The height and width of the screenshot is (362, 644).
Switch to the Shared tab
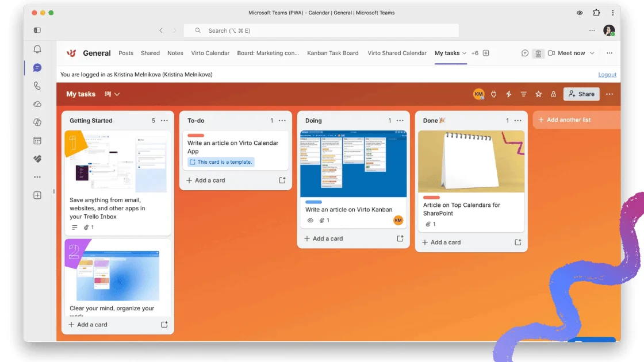tap(150, 53)
